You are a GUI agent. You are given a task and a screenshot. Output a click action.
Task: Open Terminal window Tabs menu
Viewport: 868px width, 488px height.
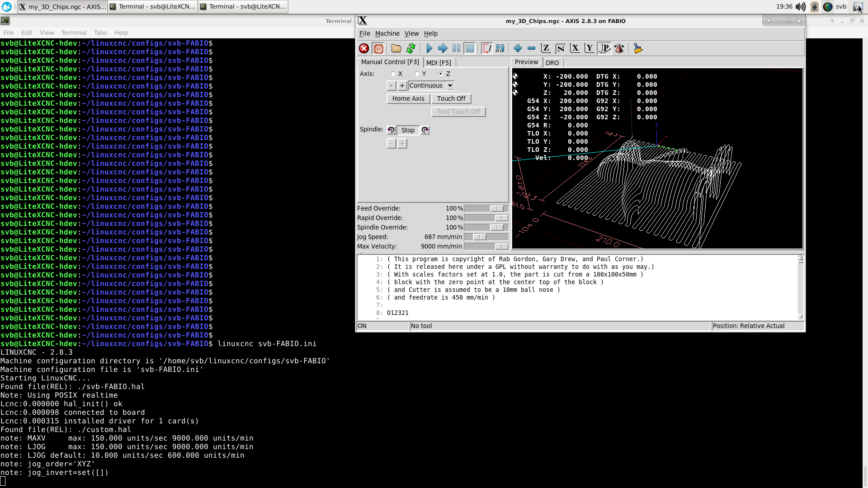pos(100,33)
